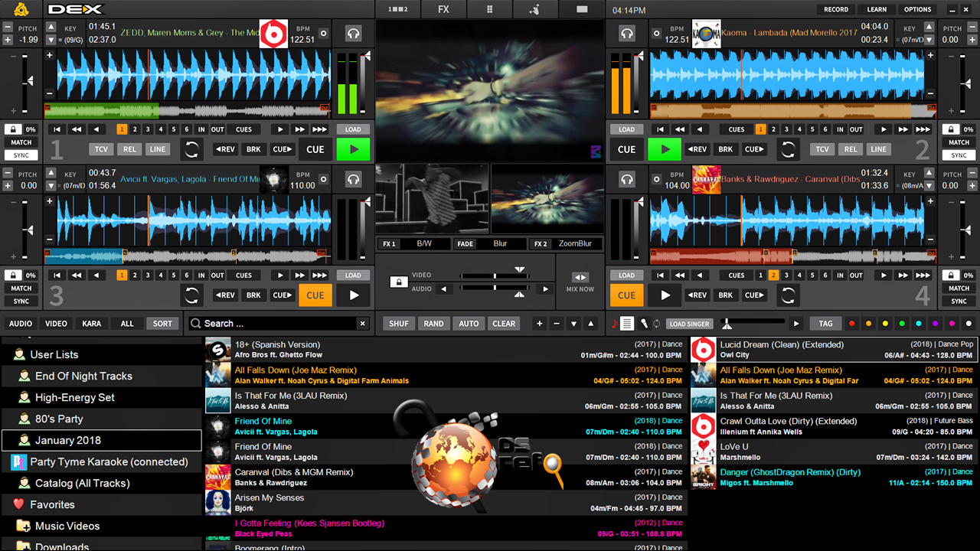Remove entry with playlist minus button
Screen dimensions: 980x551
coord(557,324)
